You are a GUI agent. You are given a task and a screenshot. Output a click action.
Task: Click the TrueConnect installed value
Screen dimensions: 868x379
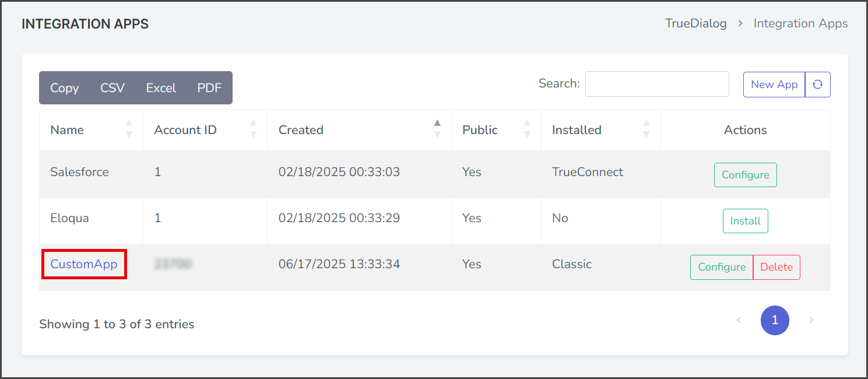588,172
